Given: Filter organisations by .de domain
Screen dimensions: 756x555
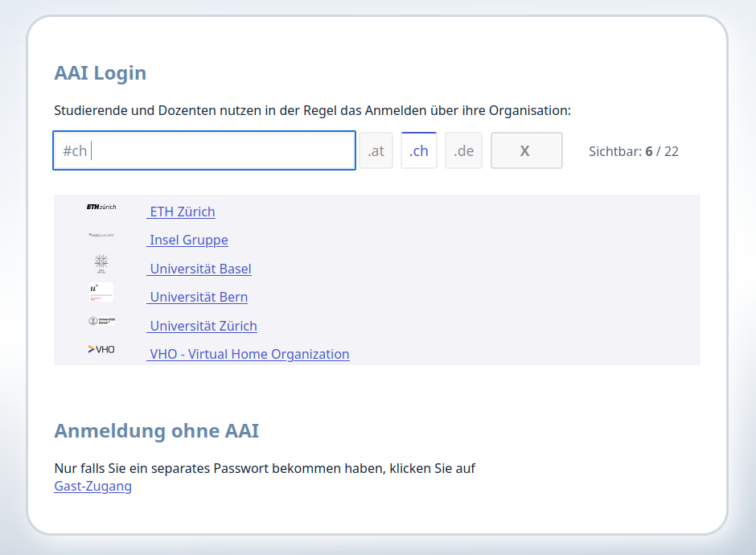Looking at the screenshot, I should point(463,151).
